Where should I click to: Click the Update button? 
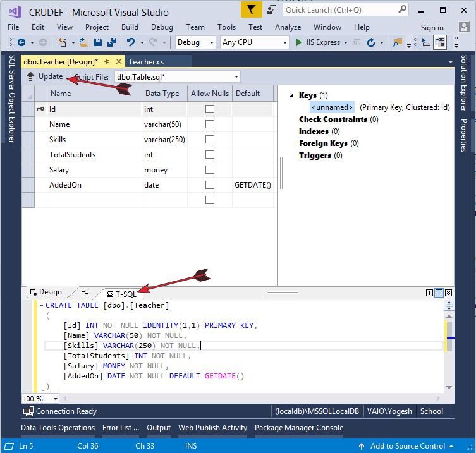coord(45,76)
